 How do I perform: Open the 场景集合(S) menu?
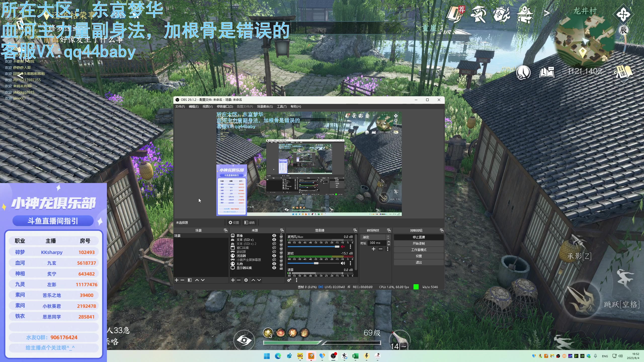pos(265,107)
